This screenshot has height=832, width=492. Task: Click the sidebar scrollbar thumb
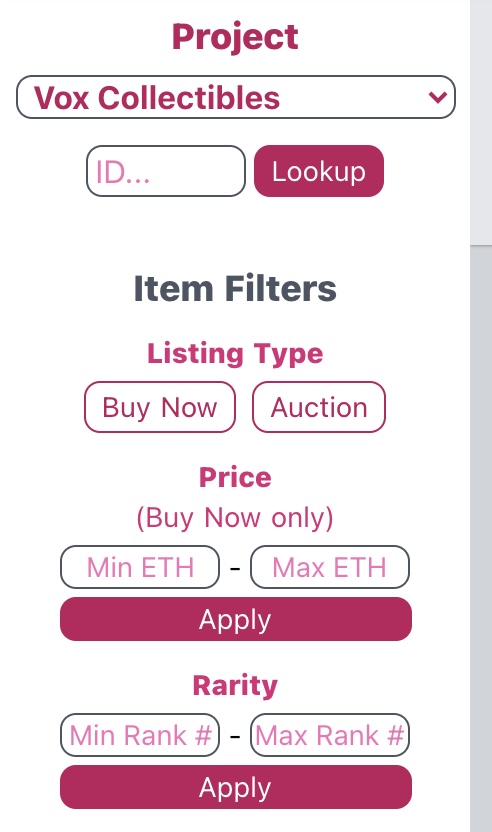tap(481, 122)
